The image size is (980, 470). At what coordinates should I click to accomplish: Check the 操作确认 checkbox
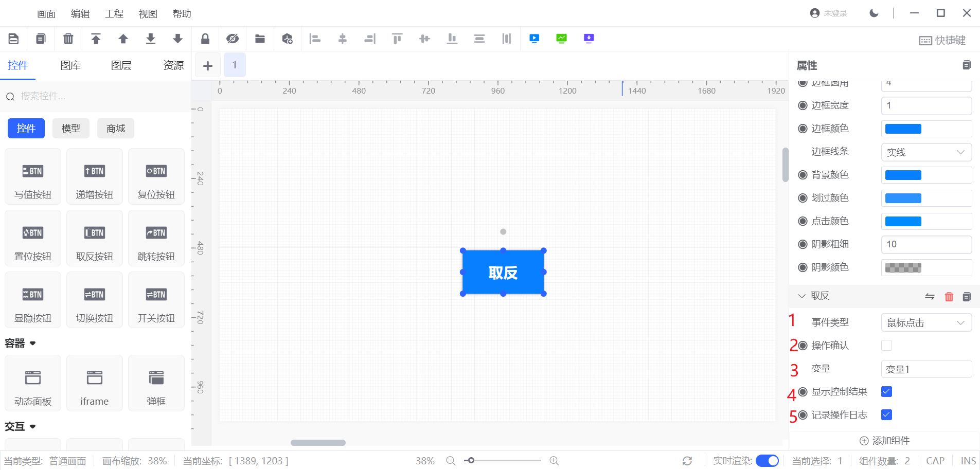click(886, 346)
